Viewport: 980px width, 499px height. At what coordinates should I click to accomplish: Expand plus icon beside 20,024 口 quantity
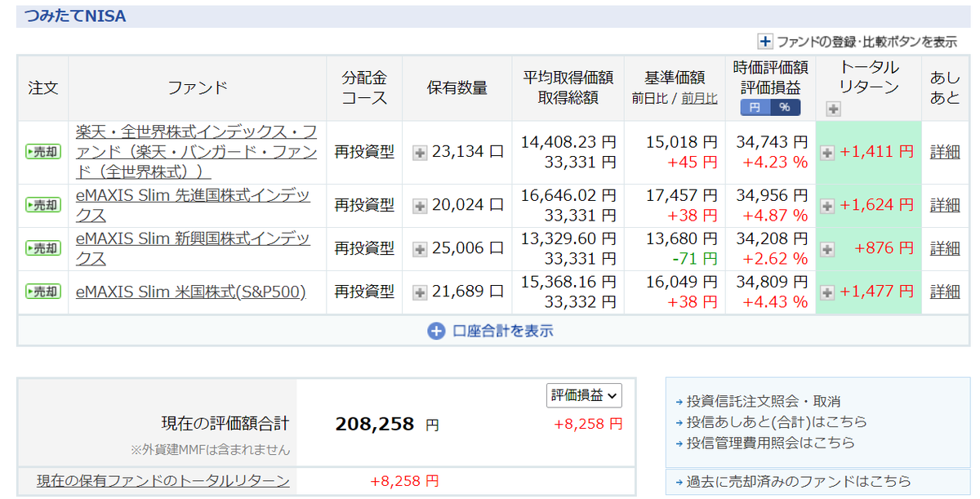click(420, 206)
